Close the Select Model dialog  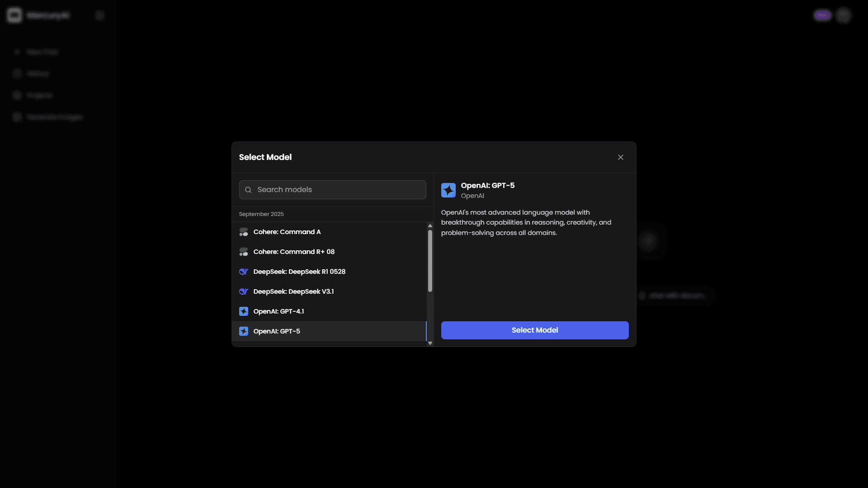pos(621,157)
